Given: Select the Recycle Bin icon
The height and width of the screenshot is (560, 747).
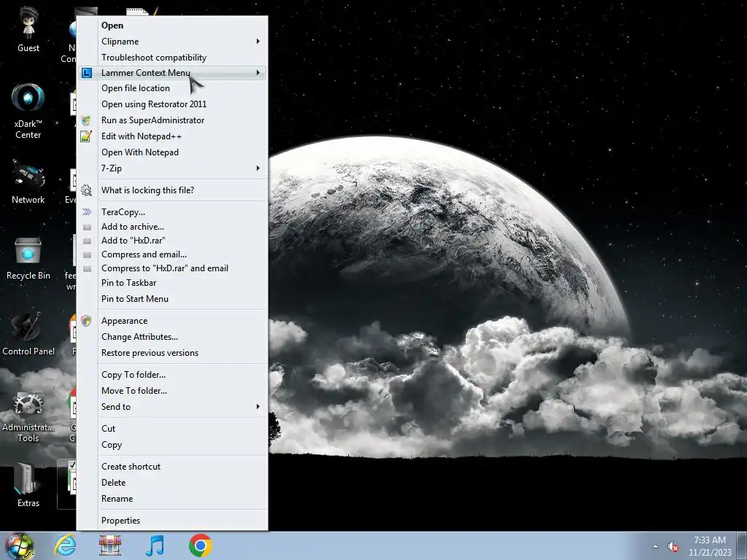Looking at the screenshot, I should tap(28, 258).
